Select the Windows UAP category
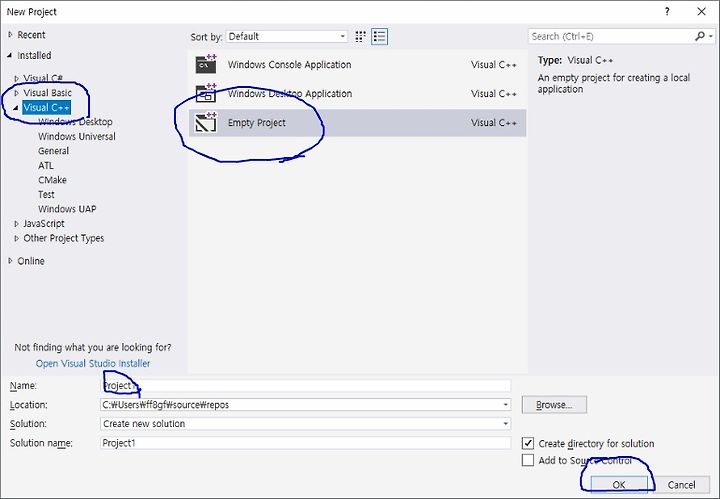 pos(67,209)
